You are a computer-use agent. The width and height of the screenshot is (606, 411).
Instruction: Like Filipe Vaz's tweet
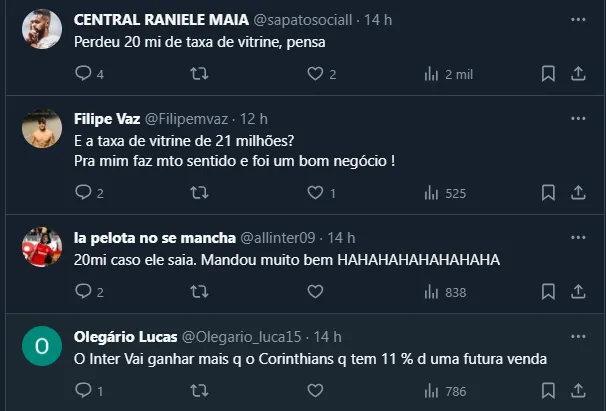pos(315,193)
